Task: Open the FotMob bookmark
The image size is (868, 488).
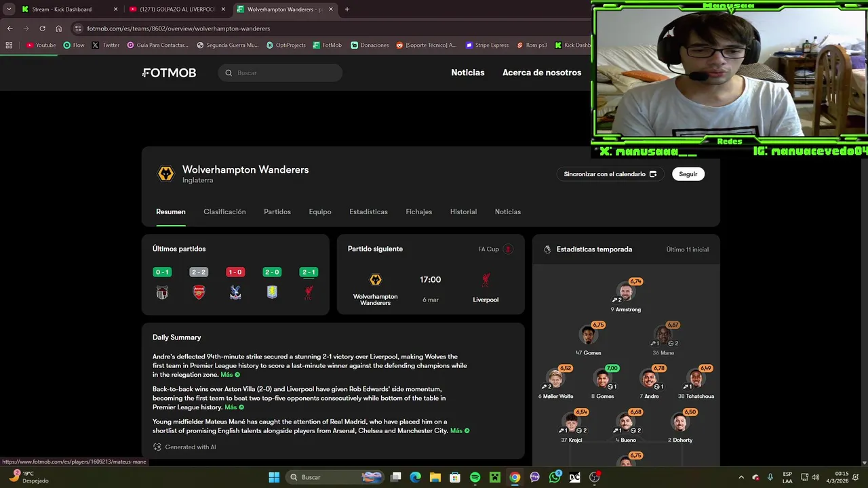Action: (328, 45)
